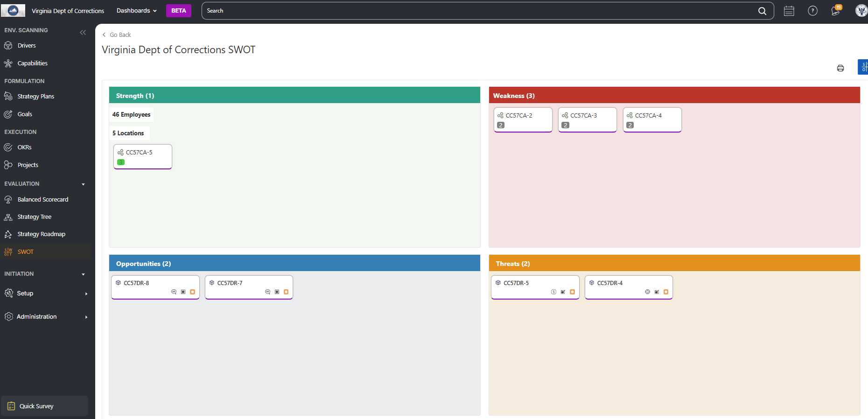This screenshot has width=868, height=419.
Task: Click the 'Virginia Dept of Corrections SWOT' heading
Action: point(179,49)
